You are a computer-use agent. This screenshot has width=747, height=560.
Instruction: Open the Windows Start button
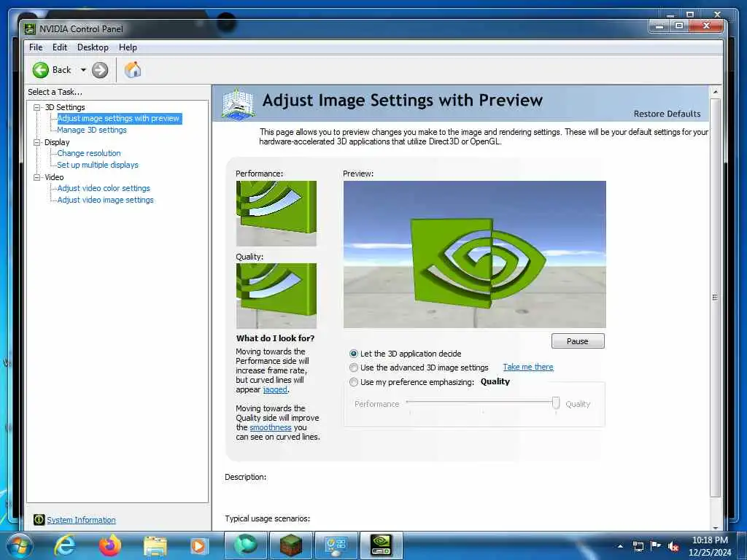click(18, 545)
